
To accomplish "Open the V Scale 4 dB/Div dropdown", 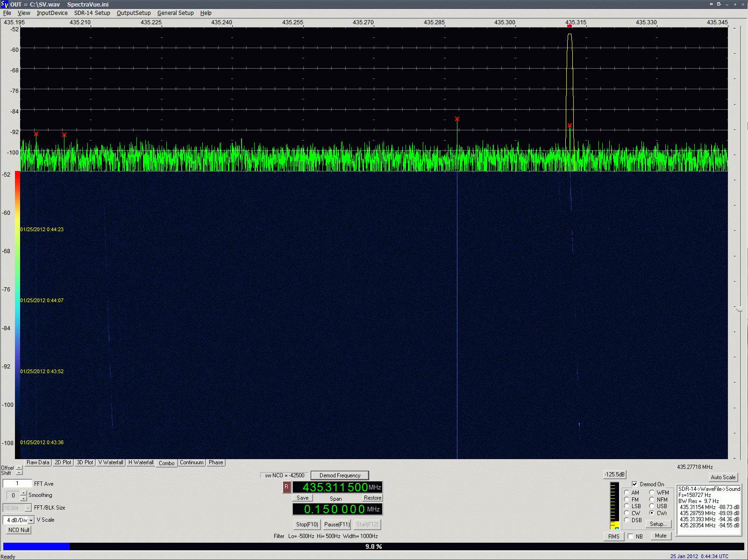I will point(31,520).
